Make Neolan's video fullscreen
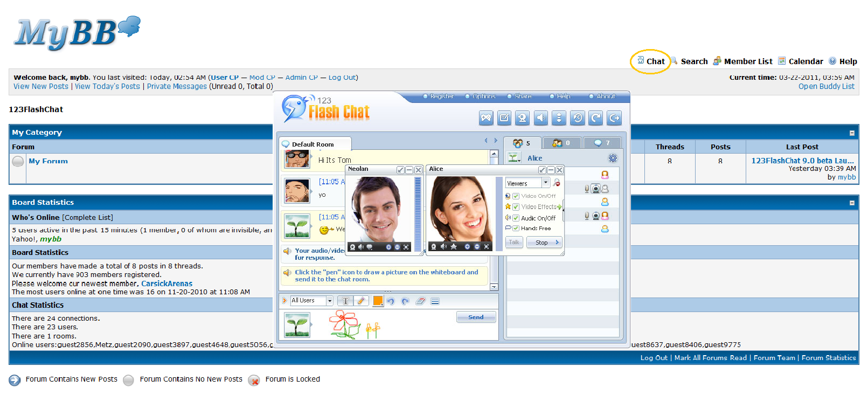This screenshot has width=868, height=394. pos(406,247)
